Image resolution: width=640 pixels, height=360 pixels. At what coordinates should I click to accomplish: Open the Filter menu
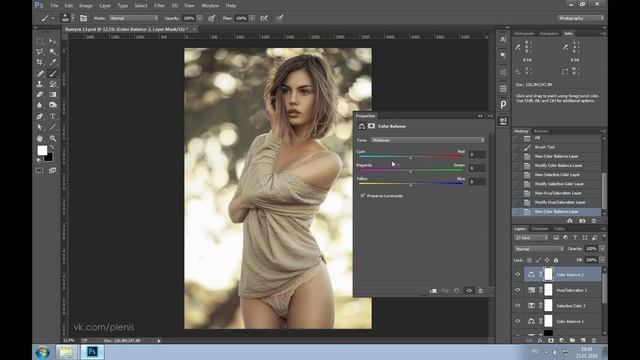click(x=159, y=6)
